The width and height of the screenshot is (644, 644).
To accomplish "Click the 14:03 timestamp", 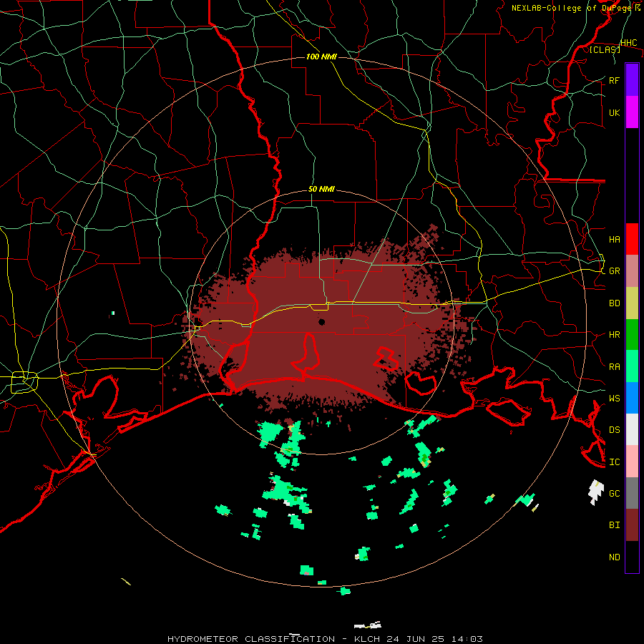I will pos(466,639).
